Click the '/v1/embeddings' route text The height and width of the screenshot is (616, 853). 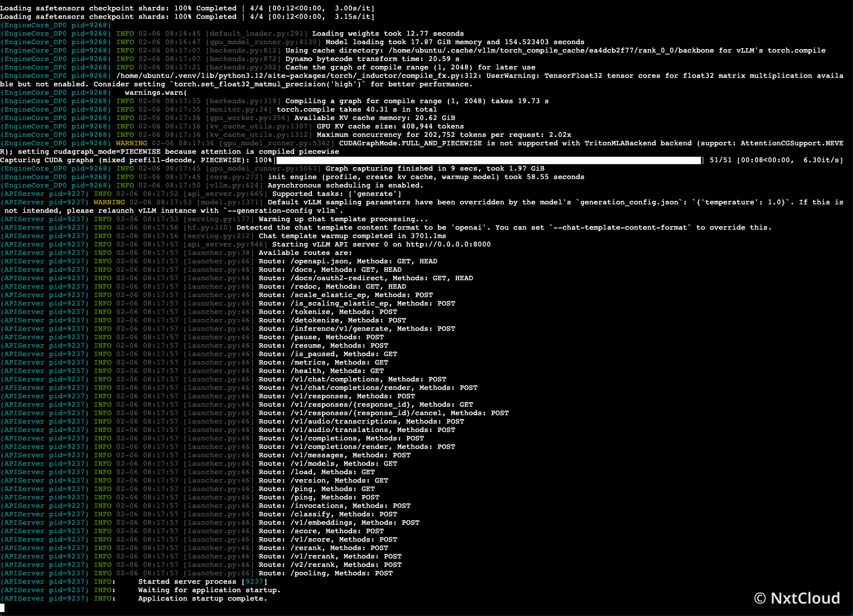[321, 523]
